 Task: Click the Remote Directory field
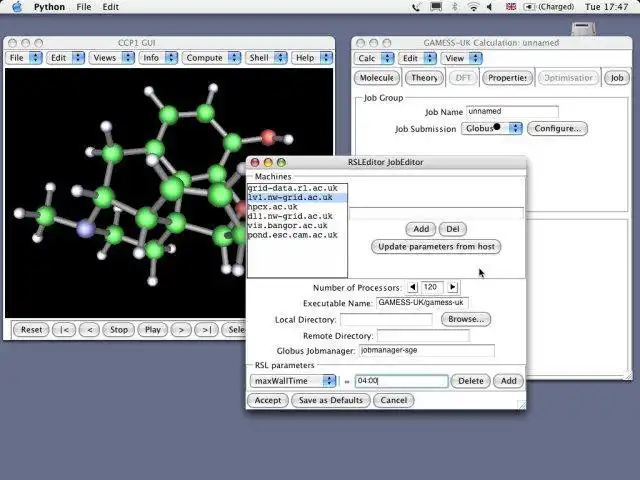click(x=423, y=336)
